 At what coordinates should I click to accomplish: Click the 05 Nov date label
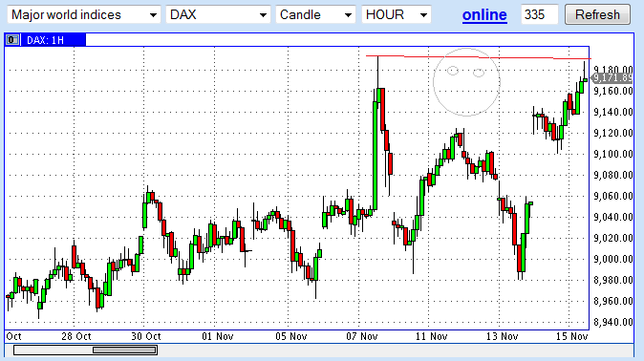291,337
